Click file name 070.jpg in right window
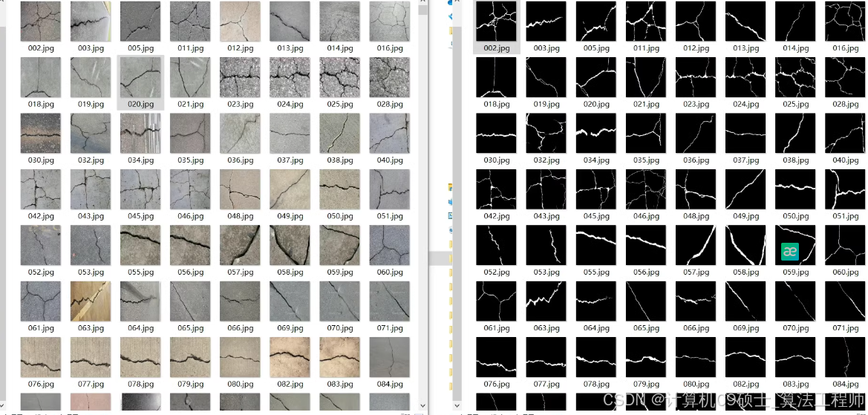The image size is (868, 415). pyautogui.click(x=795, y=327)
